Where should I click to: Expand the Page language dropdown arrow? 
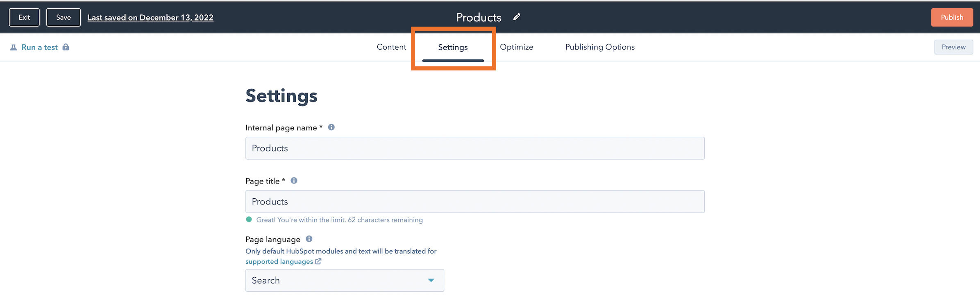coord(431,280)
